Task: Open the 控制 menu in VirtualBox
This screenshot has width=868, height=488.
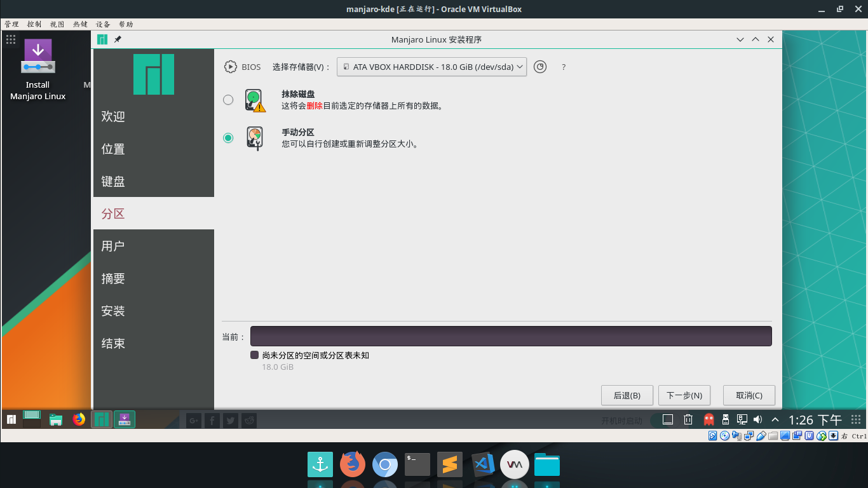Action: (34, 24)
